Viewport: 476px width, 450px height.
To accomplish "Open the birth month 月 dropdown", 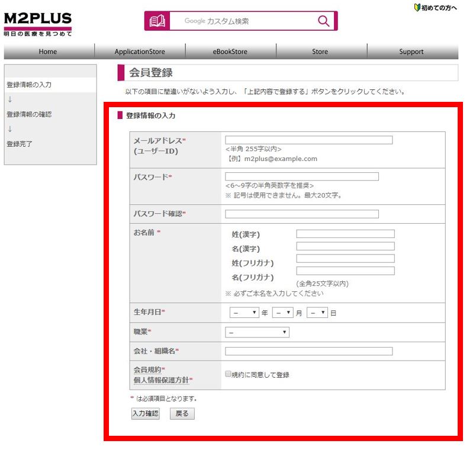I will [282, 313].
